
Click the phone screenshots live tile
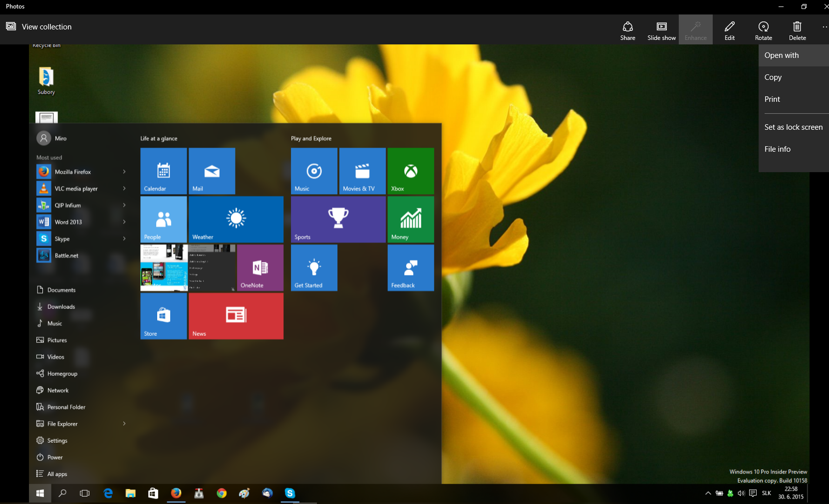tap(188, 268)
